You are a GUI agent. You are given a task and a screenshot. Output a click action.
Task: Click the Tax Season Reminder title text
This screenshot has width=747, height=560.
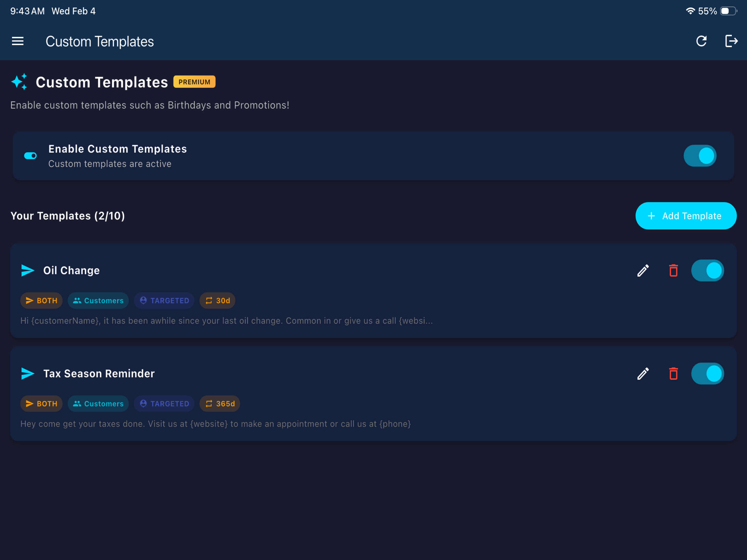tap(99, 374)
